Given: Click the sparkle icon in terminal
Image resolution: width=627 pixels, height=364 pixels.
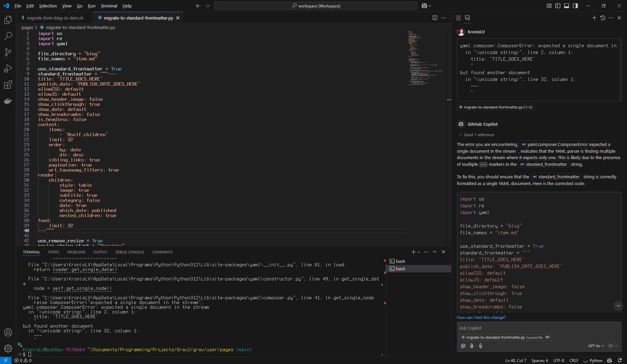Looking at the screenshot, I should pyautogui.click(x=20, y=345).
